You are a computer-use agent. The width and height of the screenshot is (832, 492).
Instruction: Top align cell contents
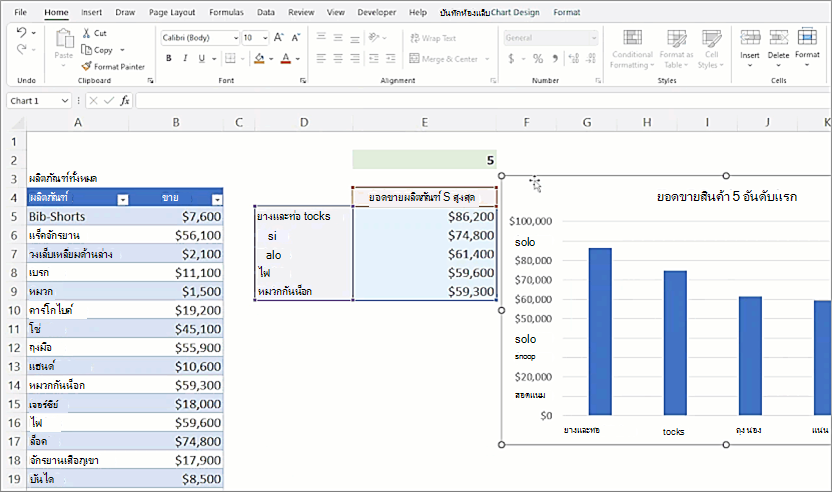tap(321, 37)
